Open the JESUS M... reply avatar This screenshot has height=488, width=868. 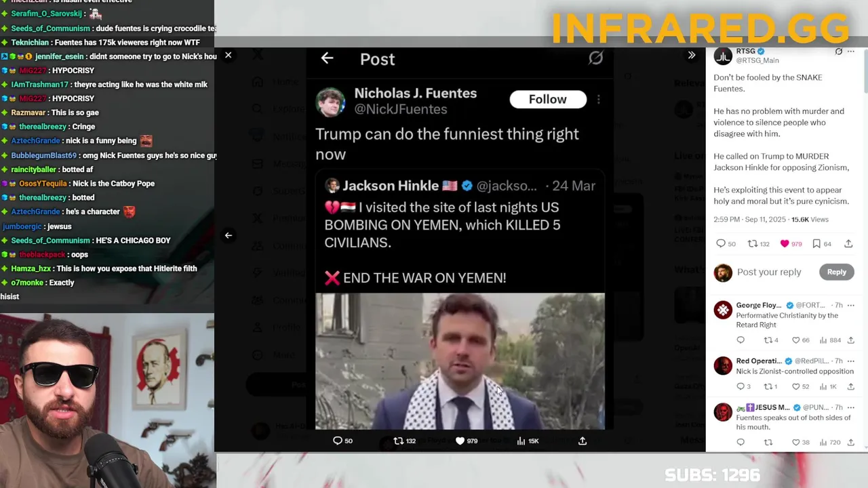pos(723,412)
